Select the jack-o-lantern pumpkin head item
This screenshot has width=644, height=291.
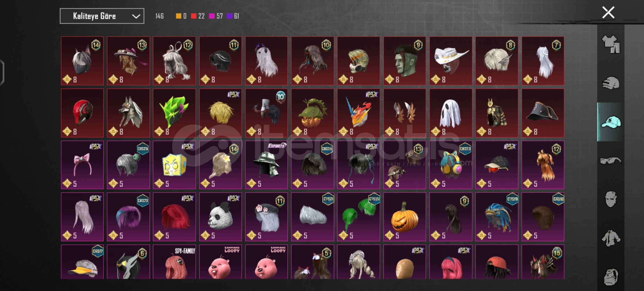click(405, 217)
